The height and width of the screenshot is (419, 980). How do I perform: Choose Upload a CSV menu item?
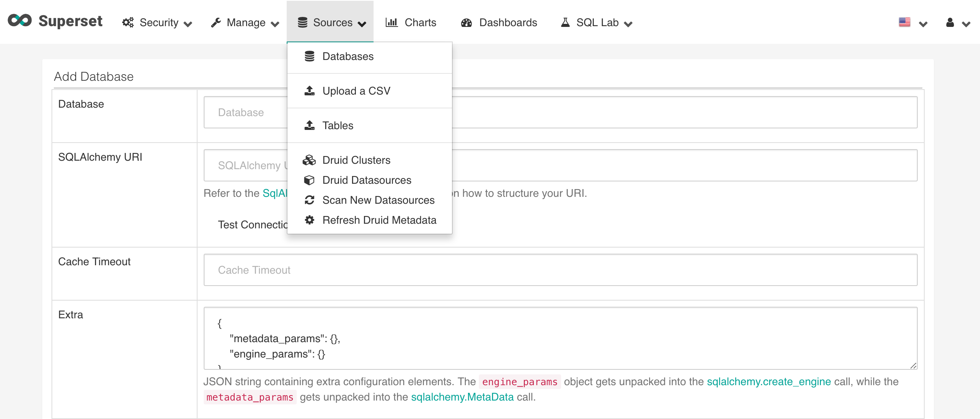356,91
